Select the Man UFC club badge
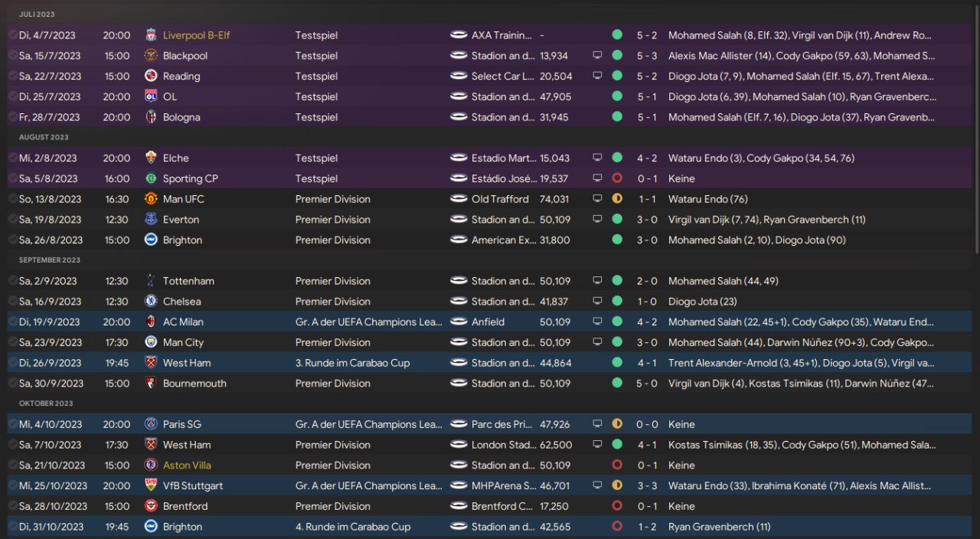 pos(151,199)
